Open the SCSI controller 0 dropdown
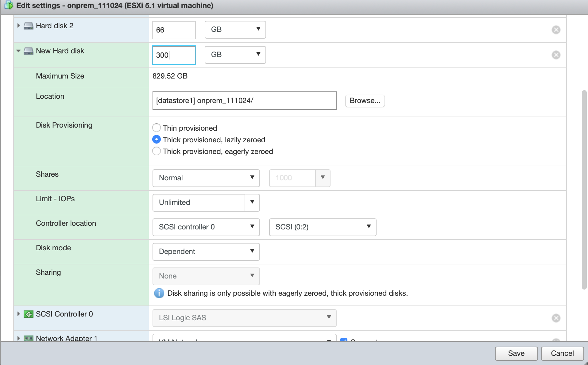Image resolution: width=588 pixels, height=365 pixels. [206, 227]
